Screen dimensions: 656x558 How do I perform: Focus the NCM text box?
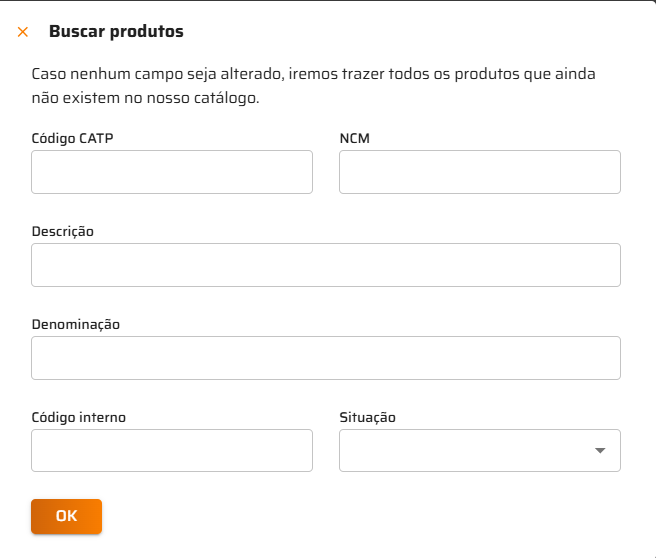tap(479, 172)
